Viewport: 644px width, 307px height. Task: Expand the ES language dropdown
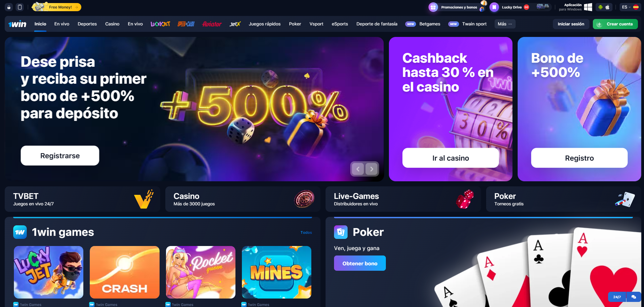630,7
